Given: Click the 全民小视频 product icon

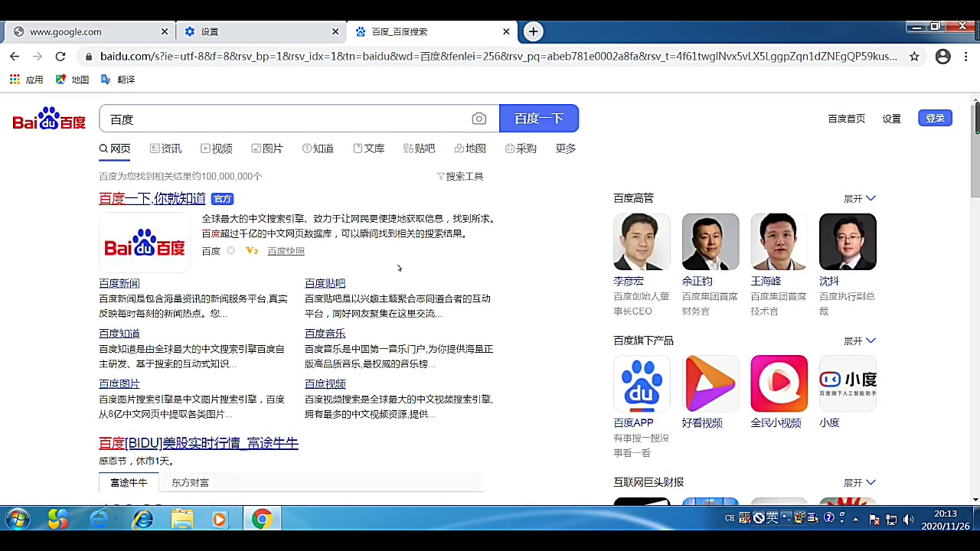Looking at the screenshot, I should coord(779,383).
